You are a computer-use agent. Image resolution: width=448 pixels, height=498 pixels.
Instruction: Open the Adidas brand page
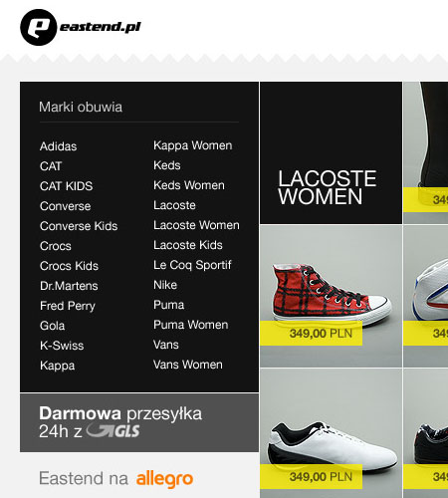pos(59,146)
